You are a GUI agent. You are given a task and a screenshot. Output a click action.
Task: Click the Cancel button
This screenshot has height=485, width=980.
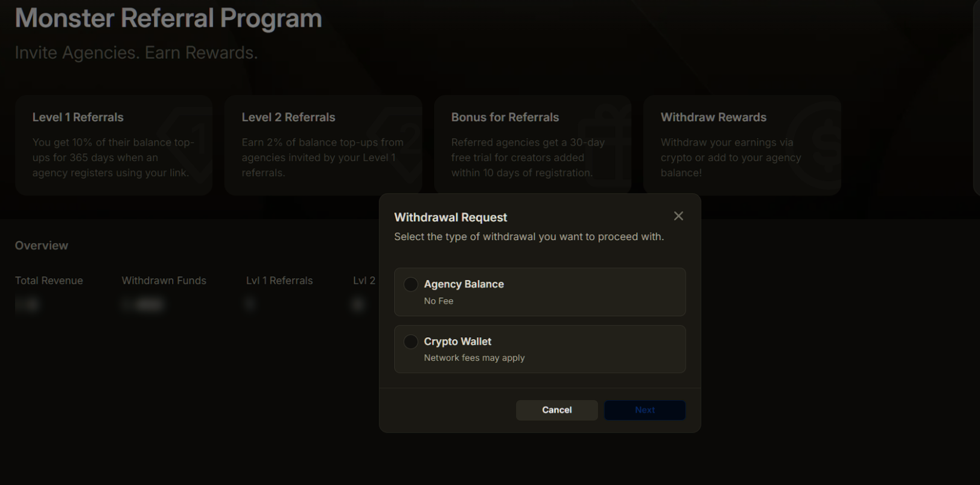556,410
